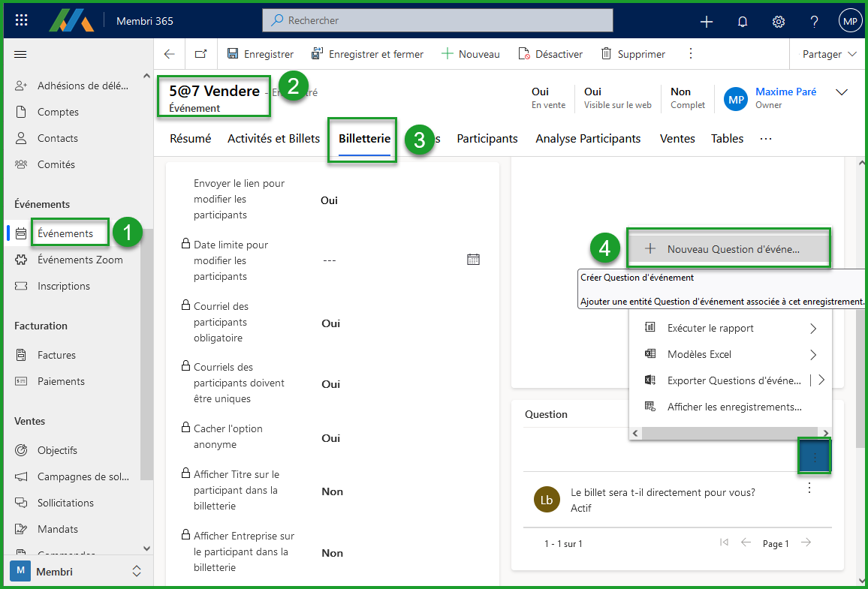
Task: Click the plus icon in top bar
Action: [x=707, y=21]
